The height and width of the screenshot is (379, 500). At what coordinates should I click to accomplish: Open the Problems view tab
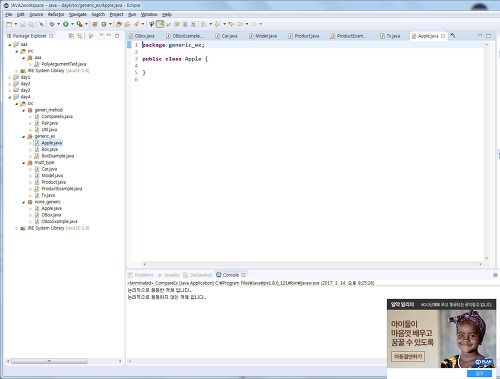coord(141,275)
